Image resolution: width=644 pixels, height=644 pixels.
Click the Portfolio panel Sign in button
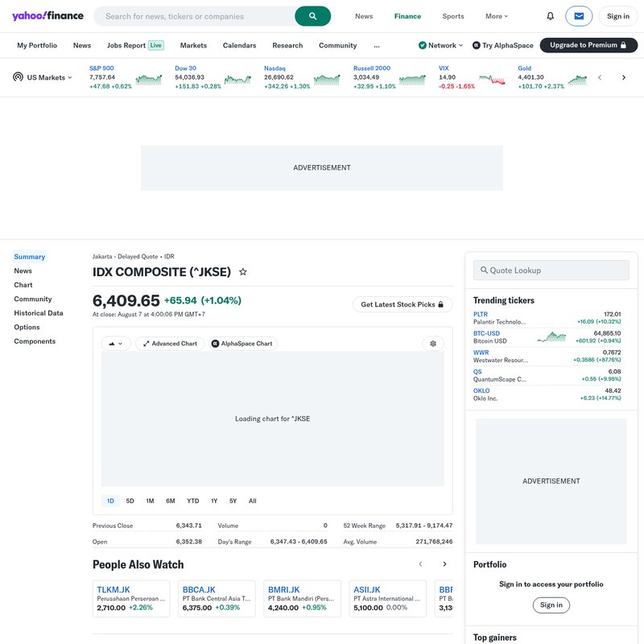(551, 605)
